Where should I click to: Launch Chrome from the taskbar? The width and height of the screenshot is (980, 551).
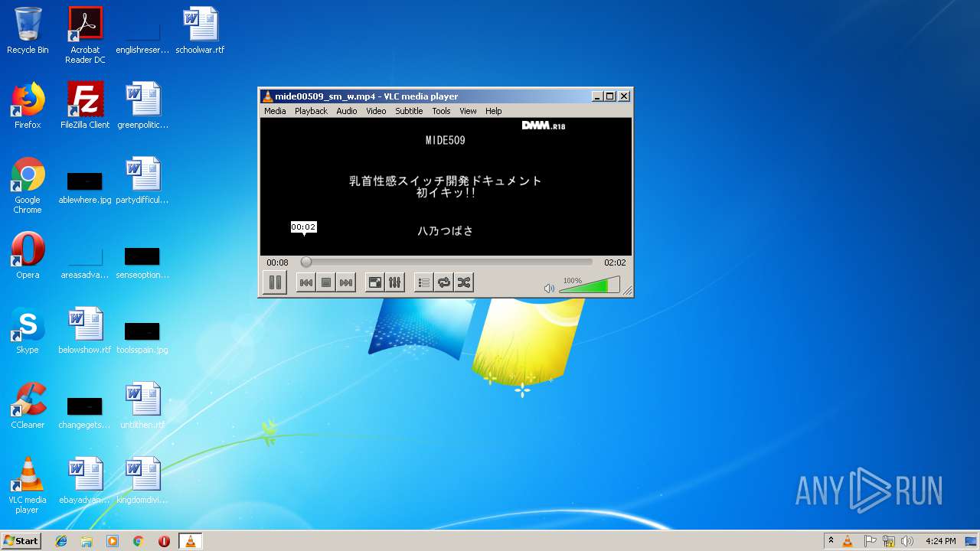tap(138, 541)
